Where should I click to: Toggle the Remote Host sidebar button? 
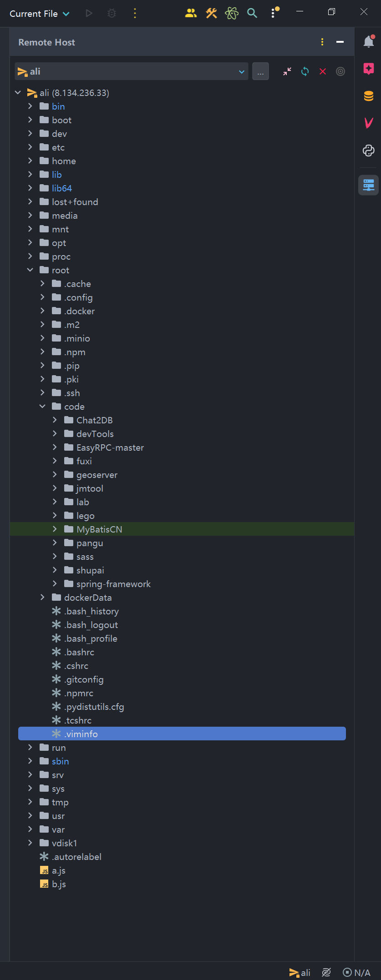click(x=369, y=185)
